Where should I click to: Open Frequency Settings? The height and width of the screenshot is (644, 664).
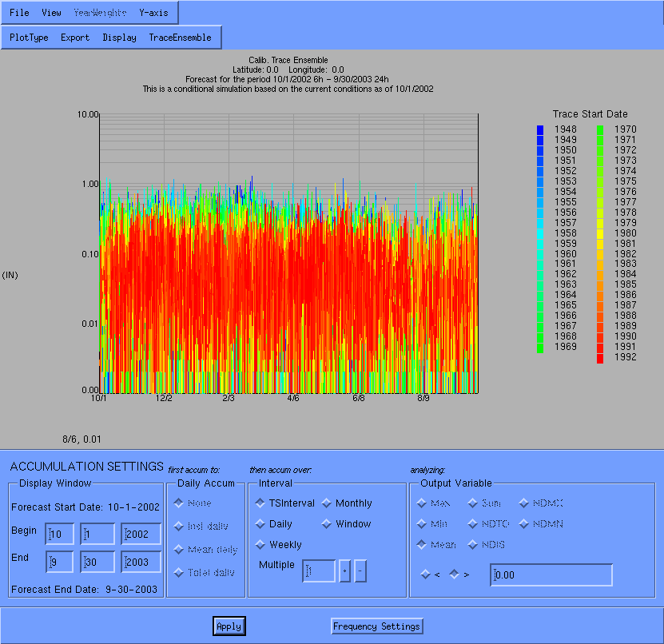[376, 626]
